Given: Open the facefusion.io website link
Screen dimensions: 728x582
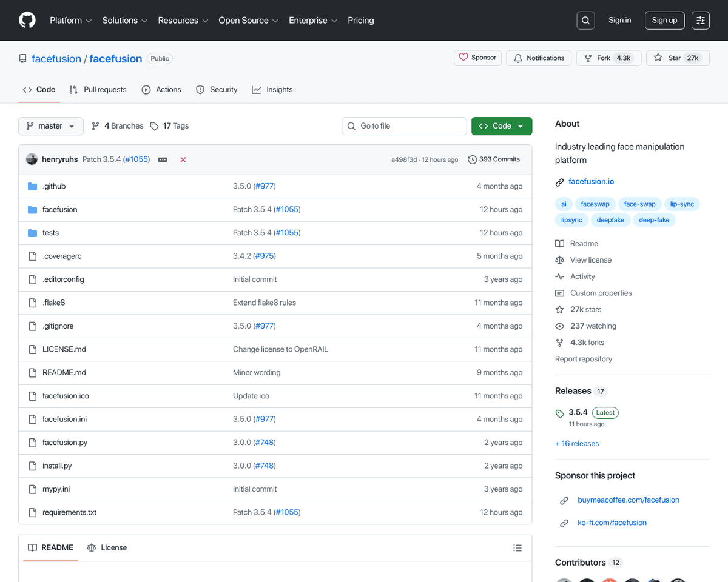Looking at the screenshot, I should (591, 182).
